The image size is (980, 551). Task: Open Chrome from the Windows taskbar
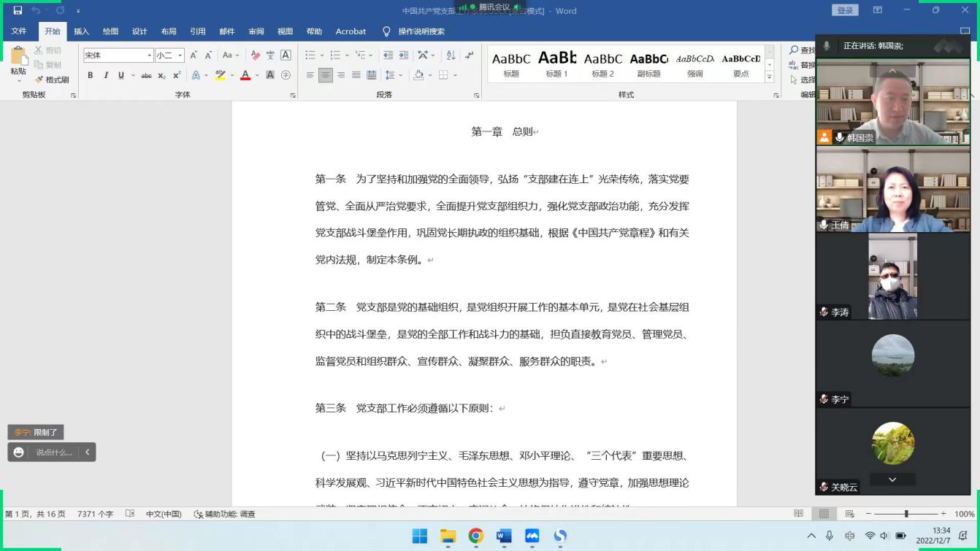tap(476, 536)
